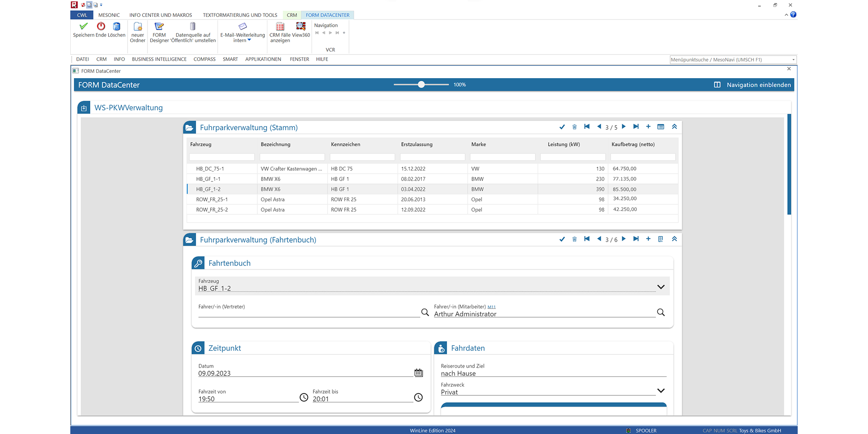Click the Speichern green checkmark icon
The width and height of the screenshot is (868, 434).
click(84, 26)
